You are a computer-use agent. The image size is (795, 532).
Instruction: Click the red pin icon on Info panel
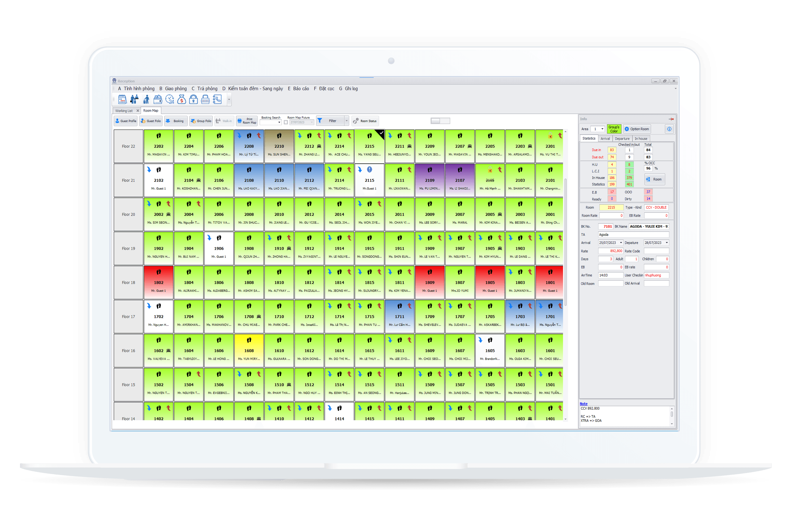click(671, 119)
